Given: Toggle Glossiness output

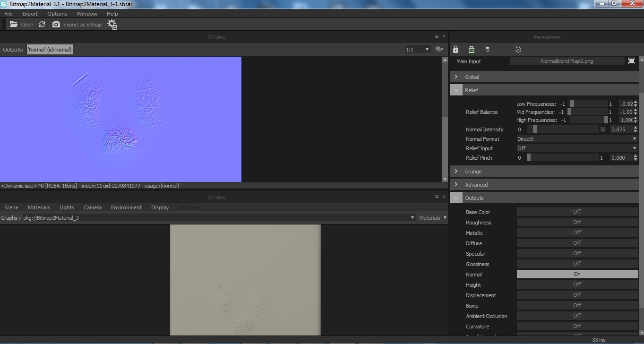Looking at the screenshot, I should point(577,264).
